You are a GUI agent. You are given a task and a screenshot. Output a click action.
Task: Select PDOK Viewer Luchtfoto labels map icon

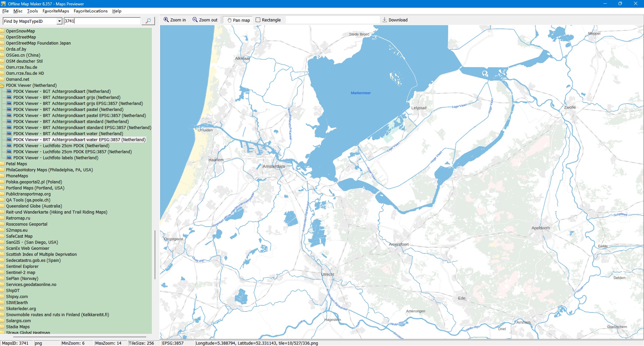click(9, 158)
